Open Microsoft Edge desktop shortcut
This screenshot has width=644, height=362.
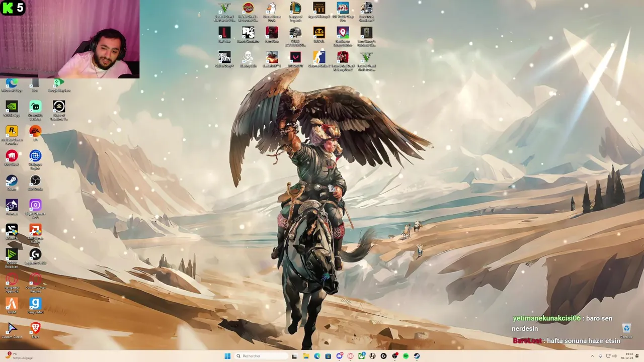12,85
